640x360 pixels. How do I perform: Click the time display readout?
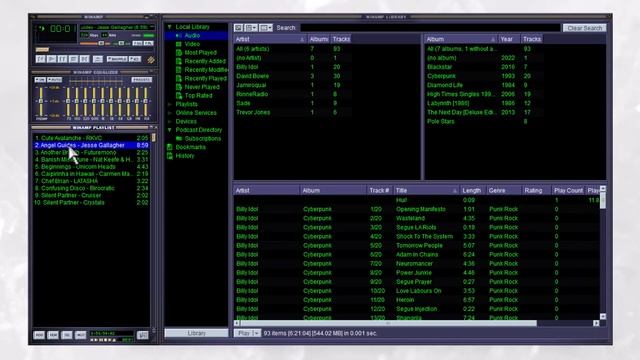pos(60,29)
